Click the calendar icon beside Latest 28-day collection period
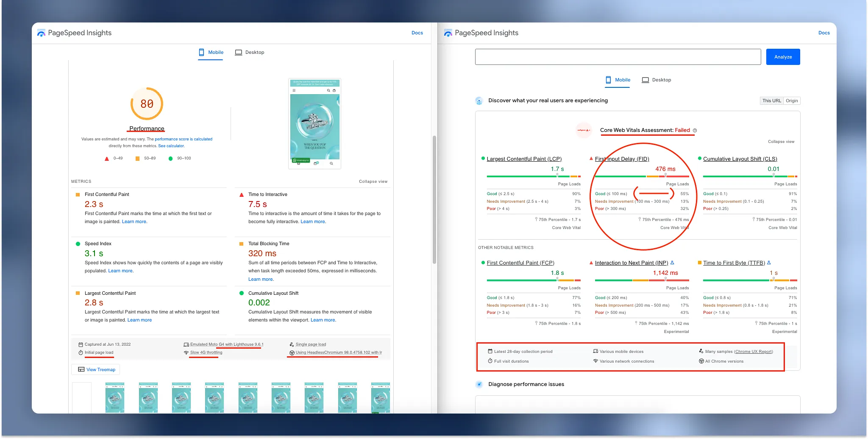The height and width of the screenshot is (439, 868). (x=490, y=351)
